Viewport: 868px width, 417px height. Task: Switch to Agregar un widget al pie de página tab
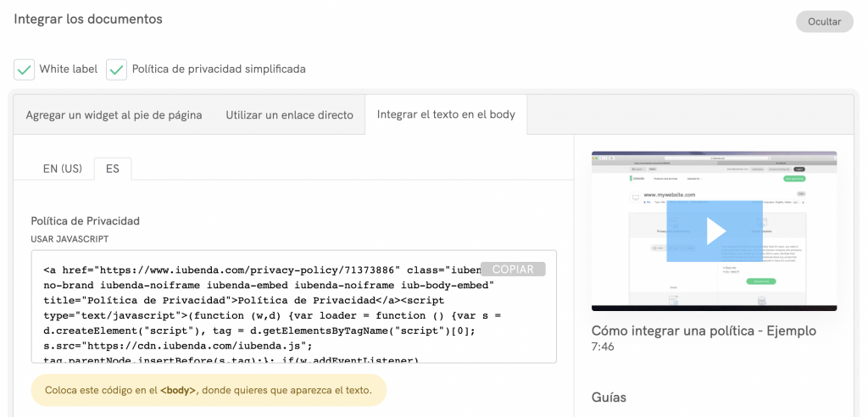114,114
